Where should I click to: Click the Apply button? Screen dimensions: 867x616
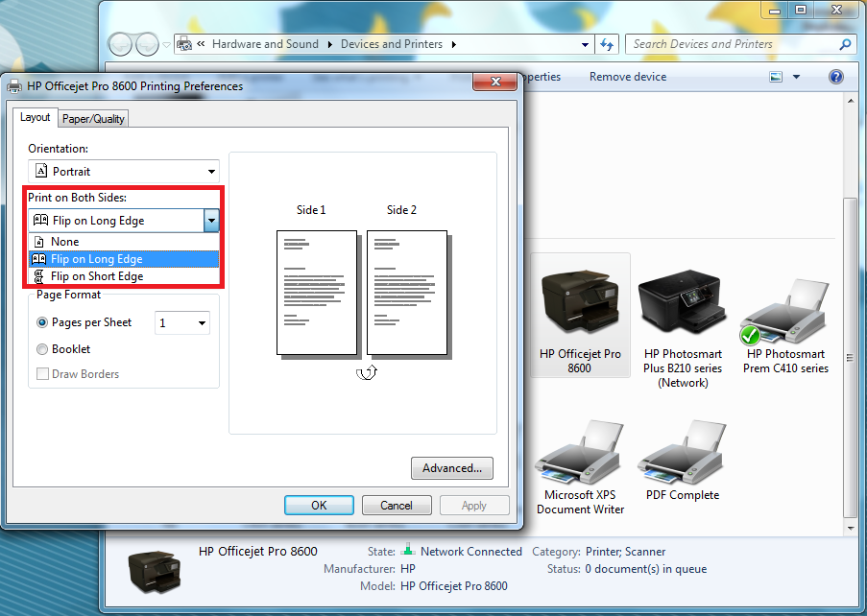pos(474,506)
